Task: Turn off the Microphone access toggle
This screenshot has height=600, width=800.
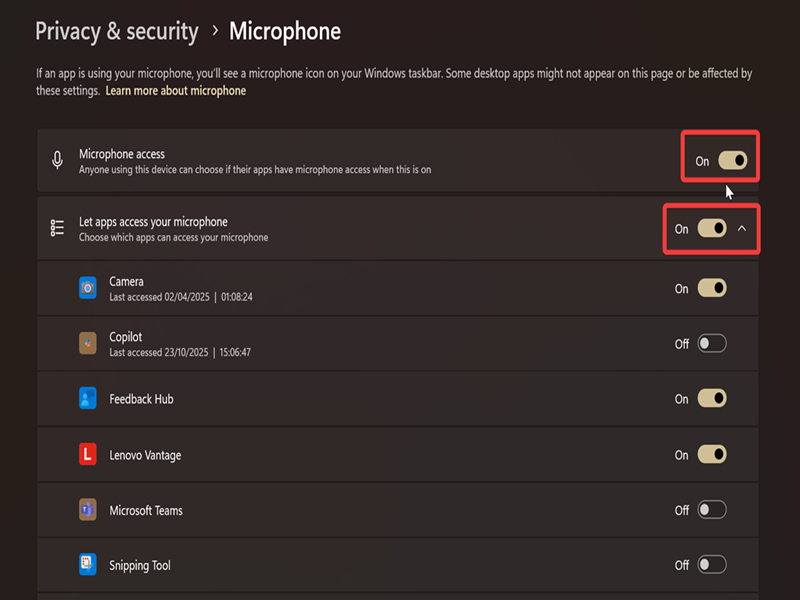Action: (733, 160)
